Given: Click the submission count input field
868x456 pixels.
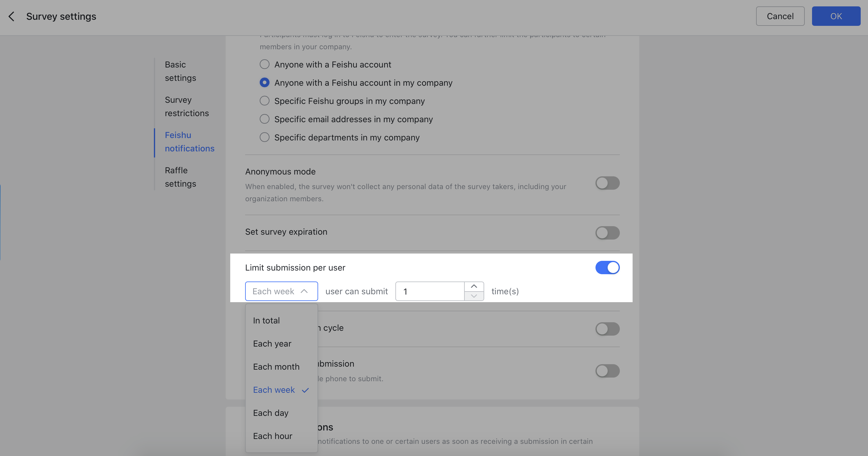Looking at the screenshot, I should coord(430,291).
